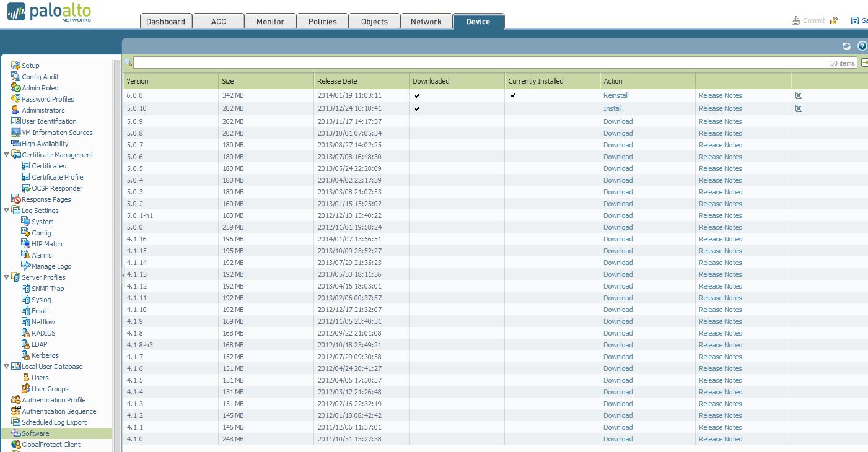Open Release Notes for version 4.1.0
This screenshot has height=452, width=868.
[720, 439]
